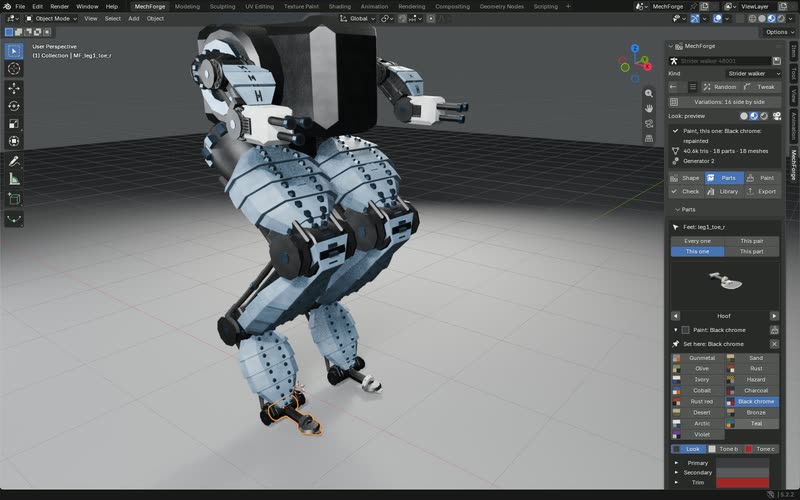This screenshot has width=800, height=500.
Task: Open the Render menu
Action: tap(59, 7)
